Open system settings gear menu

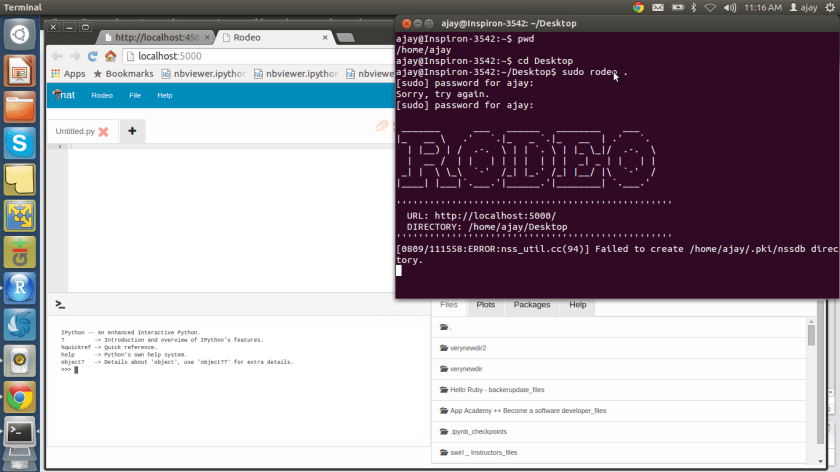tap(830, 8)
